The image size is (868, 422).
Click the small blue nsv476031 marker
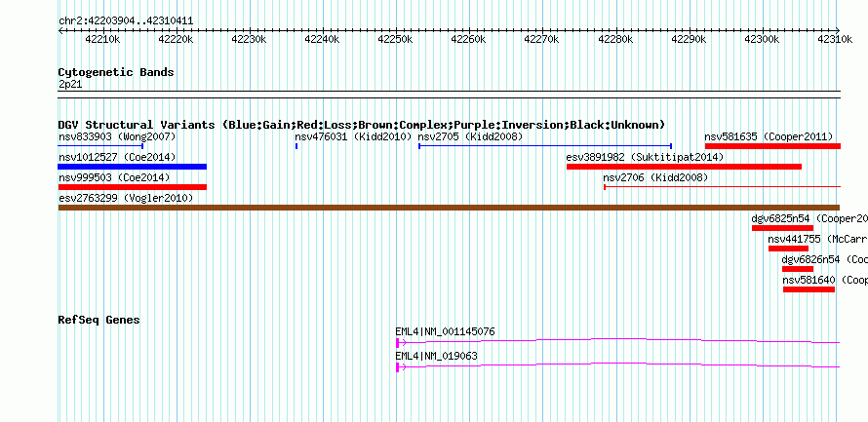click(x=296, y=146)
